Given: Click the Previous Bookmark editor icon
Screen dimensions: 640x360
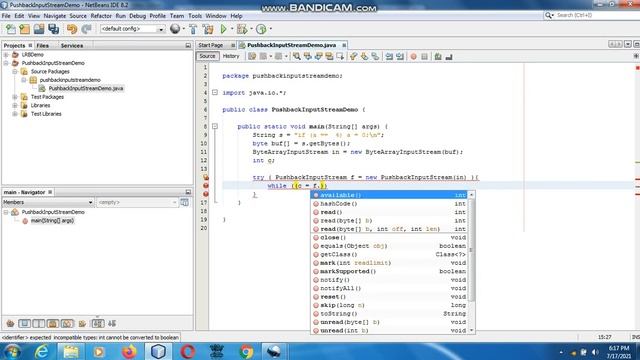Looking at the screenshot, I should click(x=353, y=56).
